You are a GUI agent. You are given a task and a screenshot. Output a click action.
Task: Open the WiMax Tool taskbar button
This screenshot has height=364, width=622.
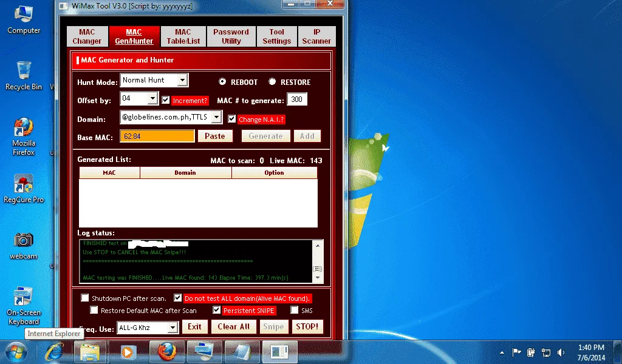tap(279, 352)
